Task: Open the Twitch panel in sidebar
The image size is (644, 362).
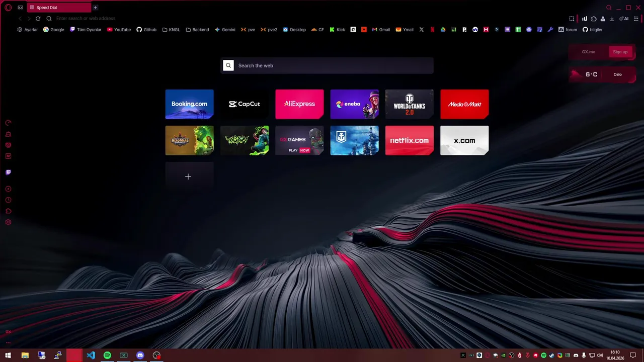Action: point(8,172)
